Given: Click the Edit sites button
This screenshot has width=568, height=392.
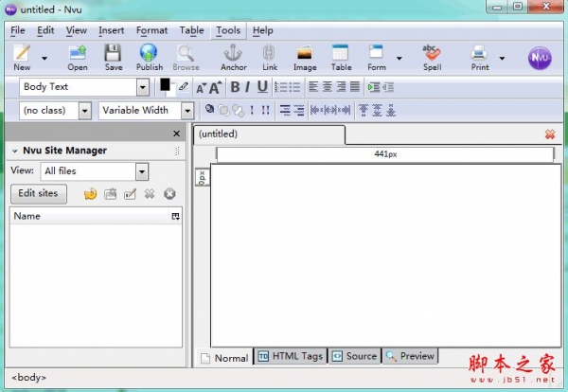Looking at the screenshot, I should coord(39,193).
